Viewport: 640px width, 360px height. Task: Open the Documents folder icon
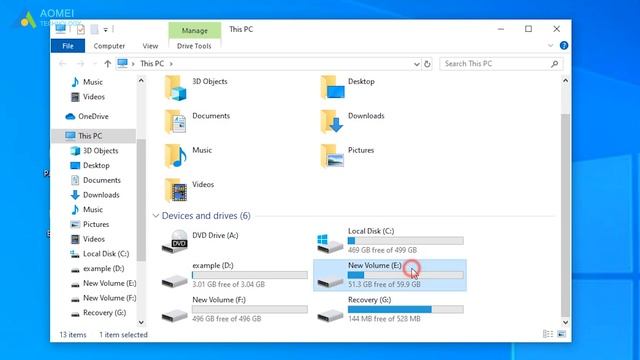176,122
